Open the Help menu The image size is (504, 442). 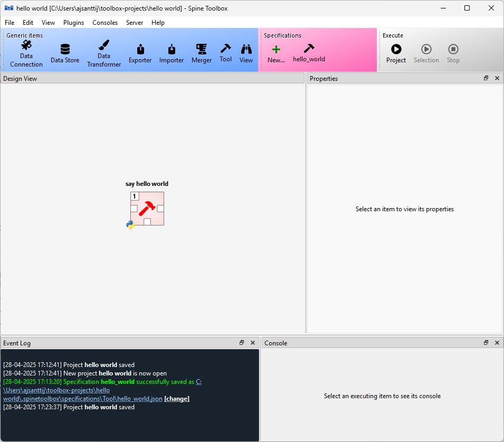click(x=158, y=23)
